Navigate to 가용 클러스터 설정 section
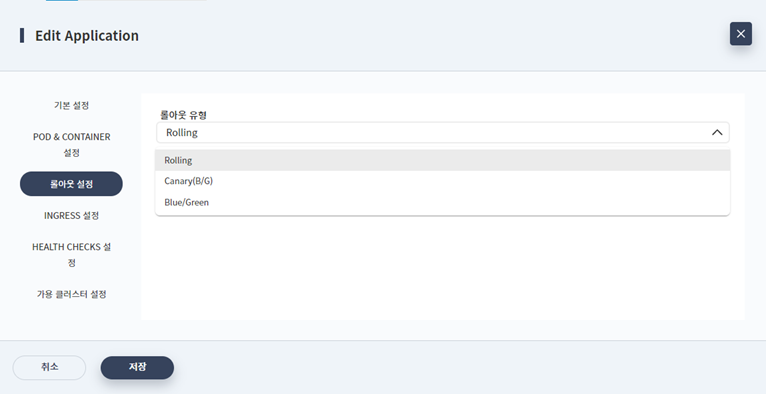Screen dimensions: 766x394 (71, 294)
